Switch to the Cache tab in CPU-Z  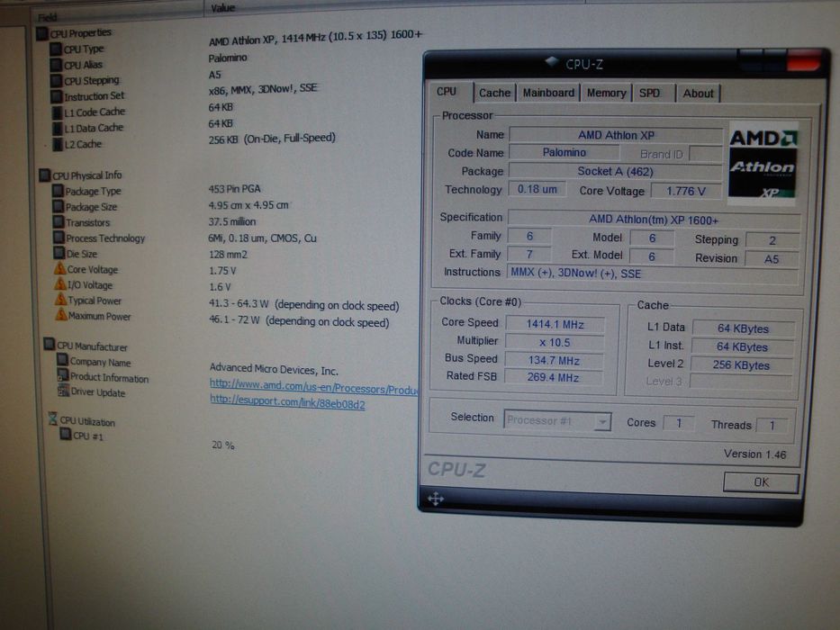tap(494, 93)
